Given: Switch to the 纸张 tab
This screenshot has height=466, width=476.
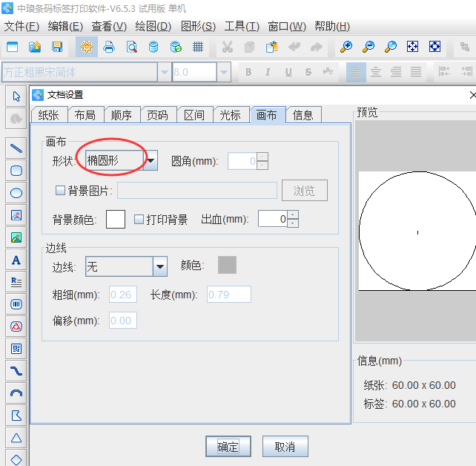Looking at the screenshot, I should pos(49,115).
